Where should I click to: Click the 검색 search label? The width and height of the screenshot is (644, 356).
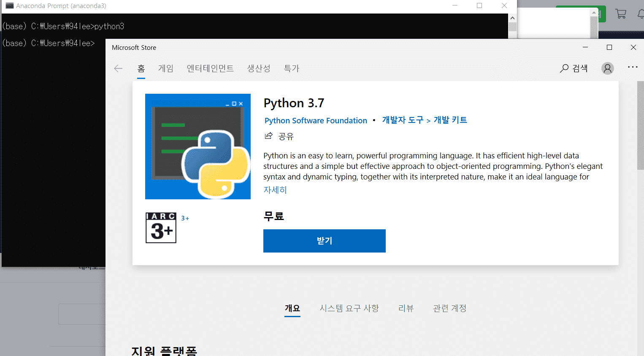[580, 68]
